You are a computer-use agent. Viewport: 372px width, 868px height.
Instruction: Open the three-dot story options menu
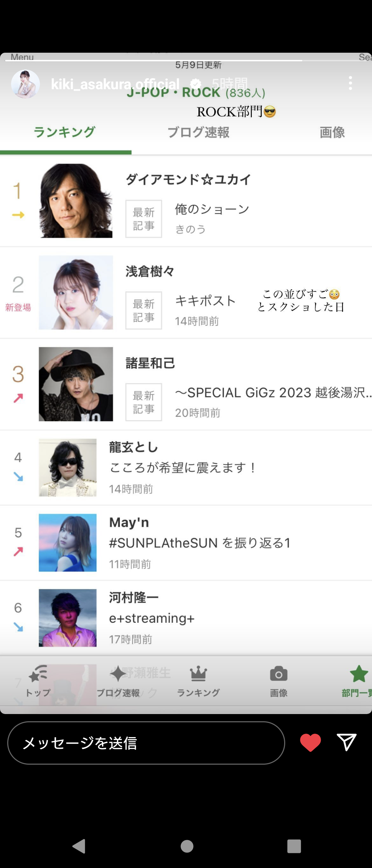350,83
